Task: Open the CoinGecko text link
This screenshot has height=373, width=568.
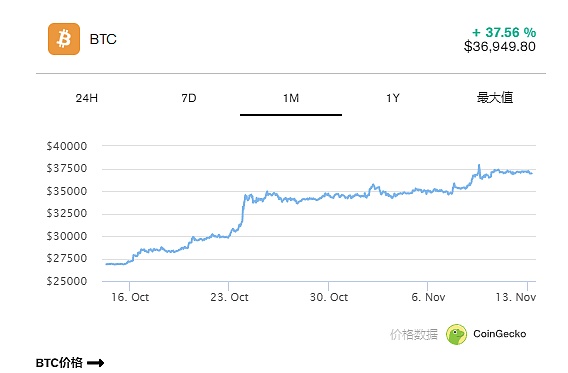Action: tap(500, 334)
